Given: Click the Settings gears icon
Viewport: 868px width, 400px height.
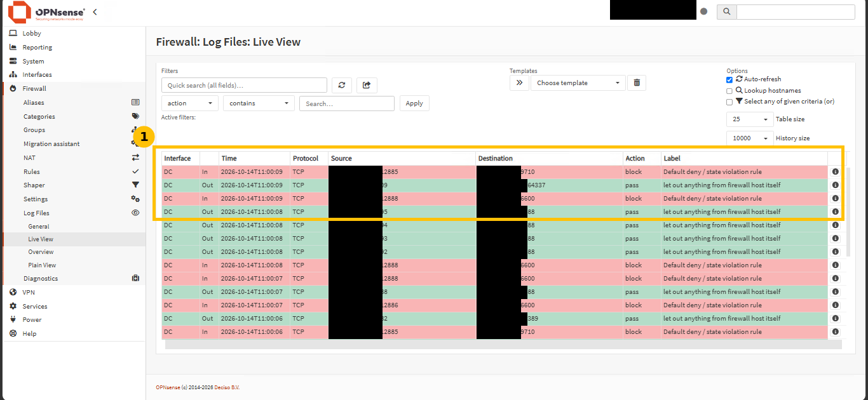Looking at the screenshot, I should (x=135, y=199).
